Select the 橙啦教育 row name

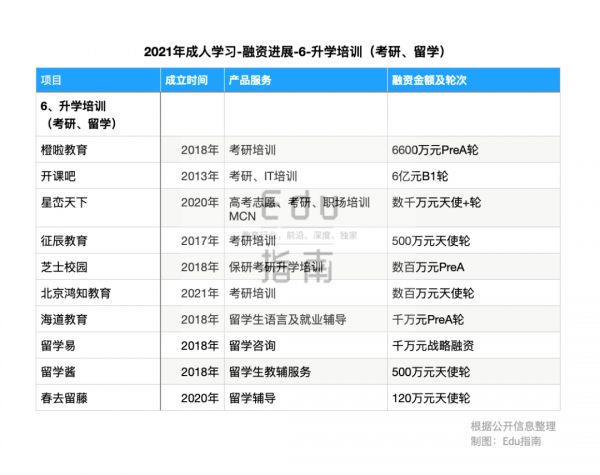tap(63, 149)
